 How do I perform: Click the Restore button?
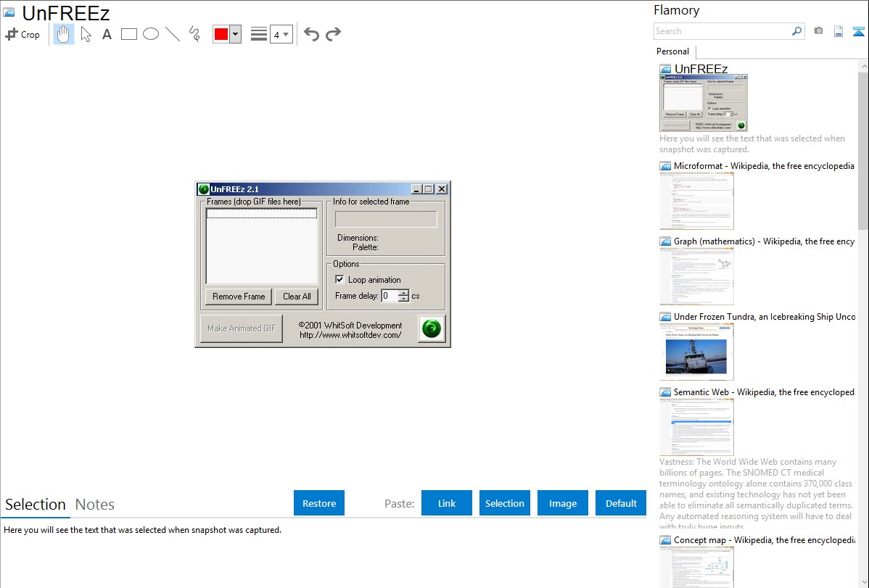[319, 503]
